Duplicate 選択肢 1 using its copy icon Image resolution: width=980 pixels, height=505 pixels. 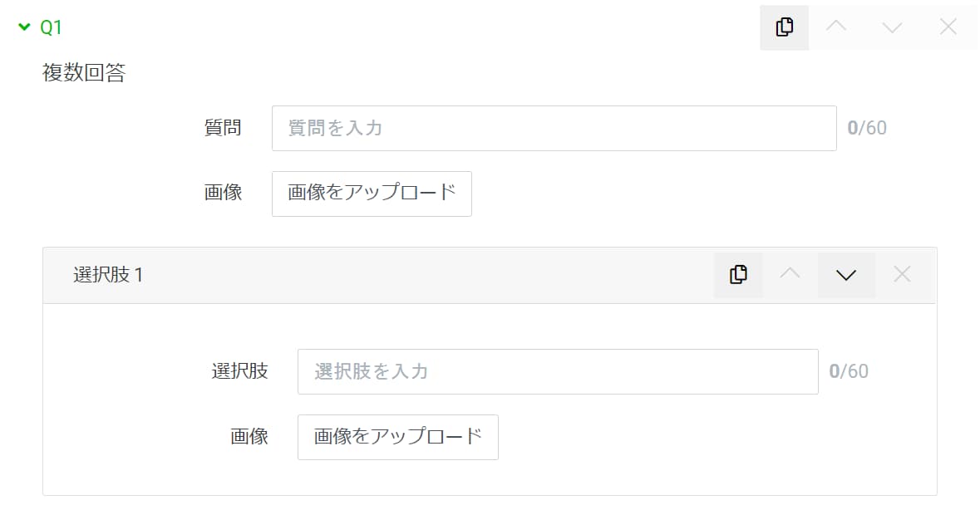(x=738, y=275)
